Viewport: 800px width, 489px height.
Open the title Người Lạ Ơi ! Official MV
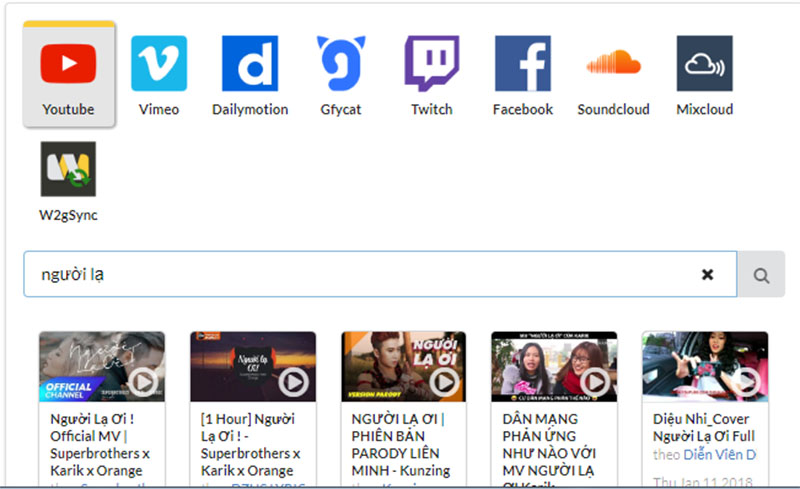100,445
